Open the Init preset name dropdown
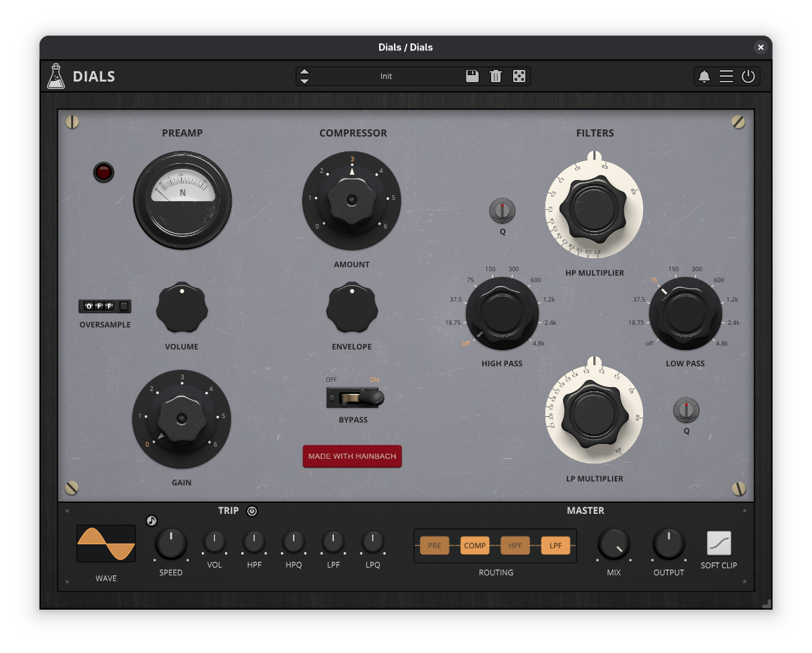 pyautogui.click(x=386, y=76)
